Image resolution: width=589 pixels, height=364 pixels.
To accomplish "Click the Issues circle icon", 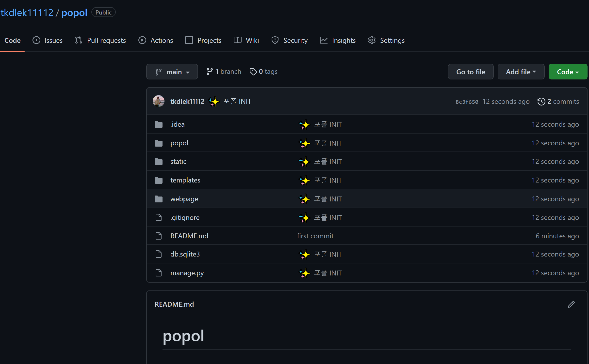I will point(36,40).
